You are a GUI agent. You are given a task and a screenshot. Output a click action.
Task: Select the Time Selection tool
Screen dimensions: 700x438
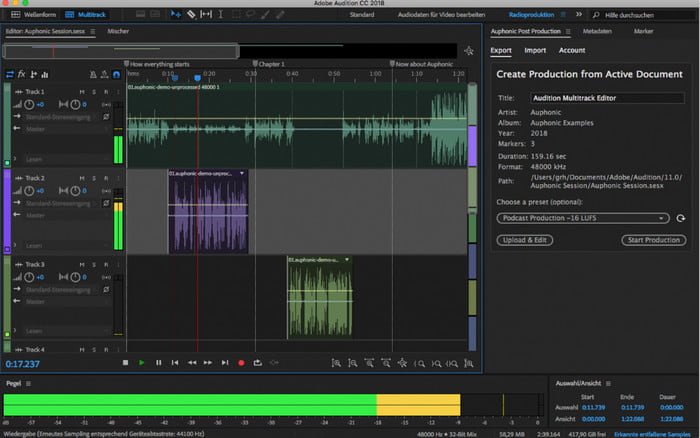tap(221, 14)
